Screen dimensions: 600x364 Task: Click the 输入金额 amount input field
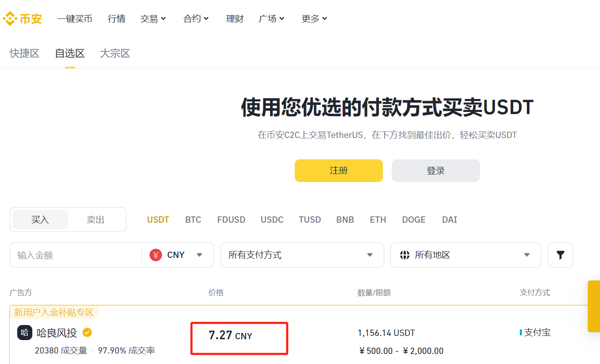pyautogui.click(x=76, y=255)
